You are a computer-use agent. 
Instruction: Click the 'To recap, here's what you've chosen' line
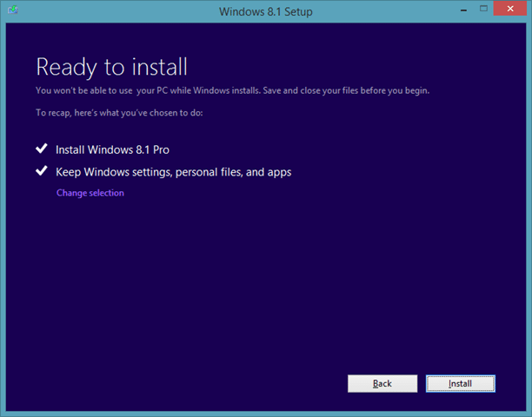pos(119,113)
